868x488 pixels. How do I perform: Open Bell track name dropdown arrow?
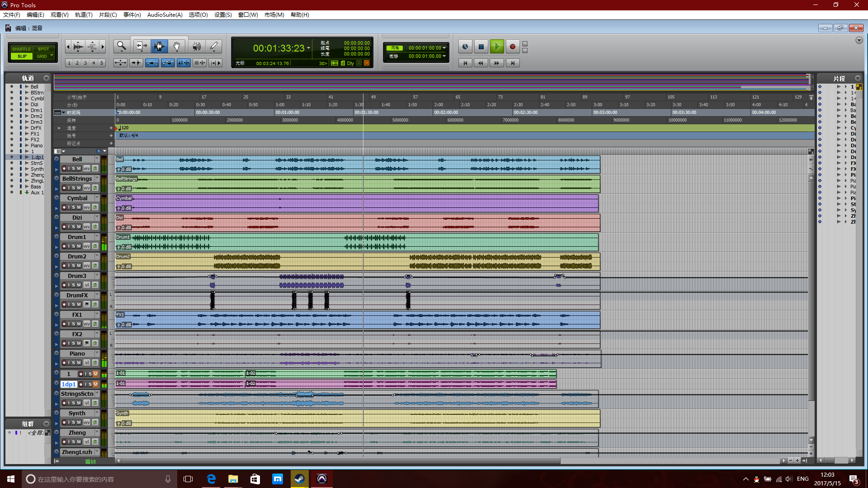click(97, 159)
